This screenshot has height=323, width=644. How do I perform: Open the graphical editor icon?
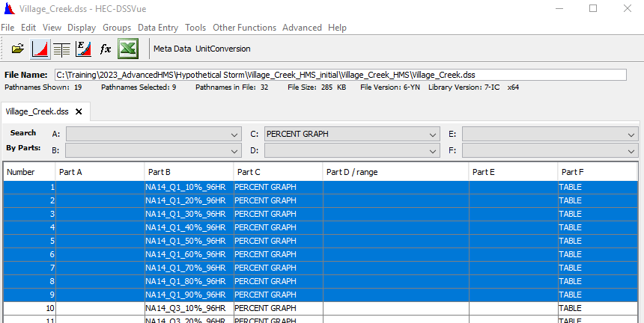[83, 49]
